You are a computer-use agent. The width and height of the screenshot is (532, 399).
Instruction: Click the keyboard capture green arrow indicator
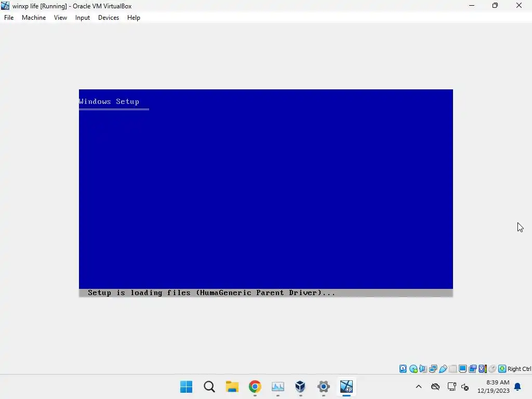coord(502,369)
